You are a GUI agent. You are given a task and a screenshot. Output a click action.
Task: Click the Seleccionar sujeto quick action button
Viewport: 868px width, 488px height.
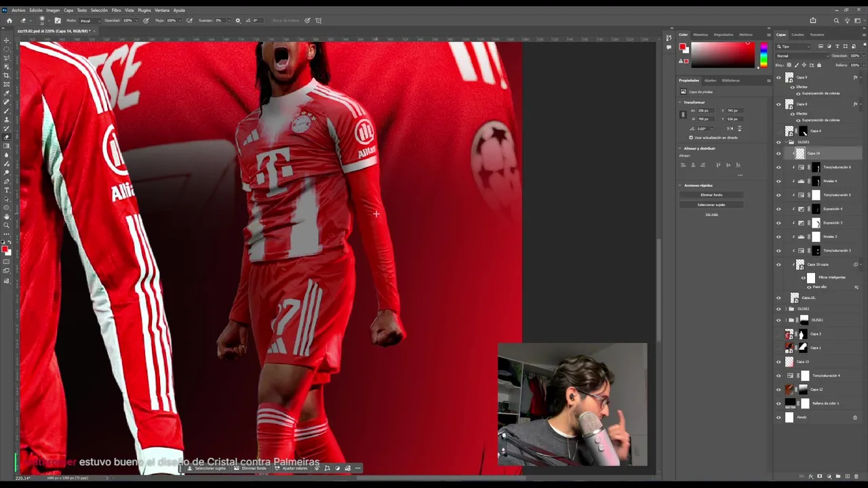coord(711,205)
